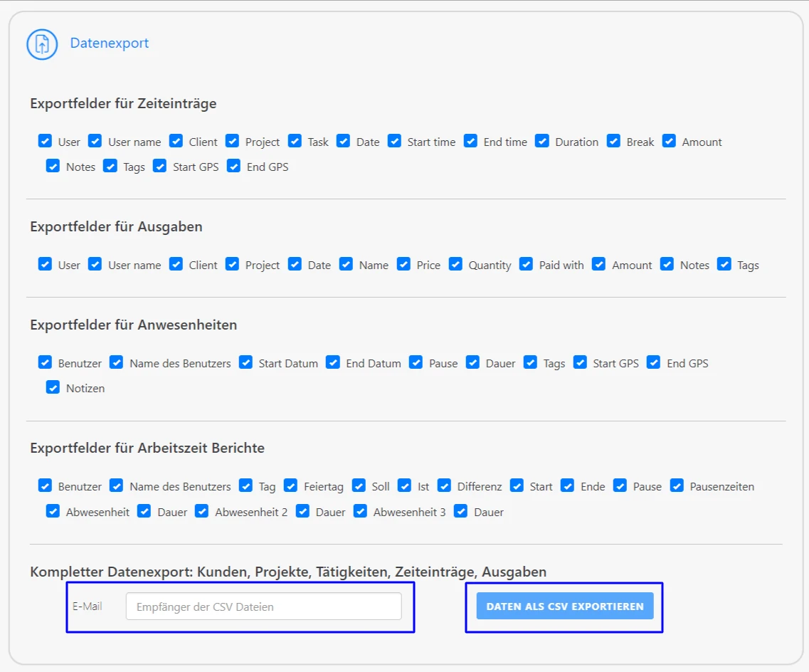The height and width of the screenshot is (672, 809).
Task: Toggle Paid with checkbox in Ausgaben
Action: click(526, 264)
